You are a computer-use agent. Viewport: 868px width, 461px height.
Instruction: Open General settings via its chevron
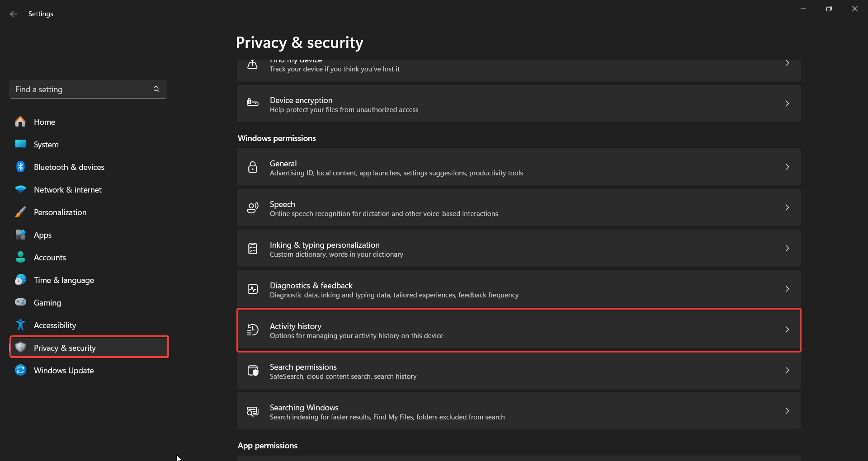click(787, 167)
